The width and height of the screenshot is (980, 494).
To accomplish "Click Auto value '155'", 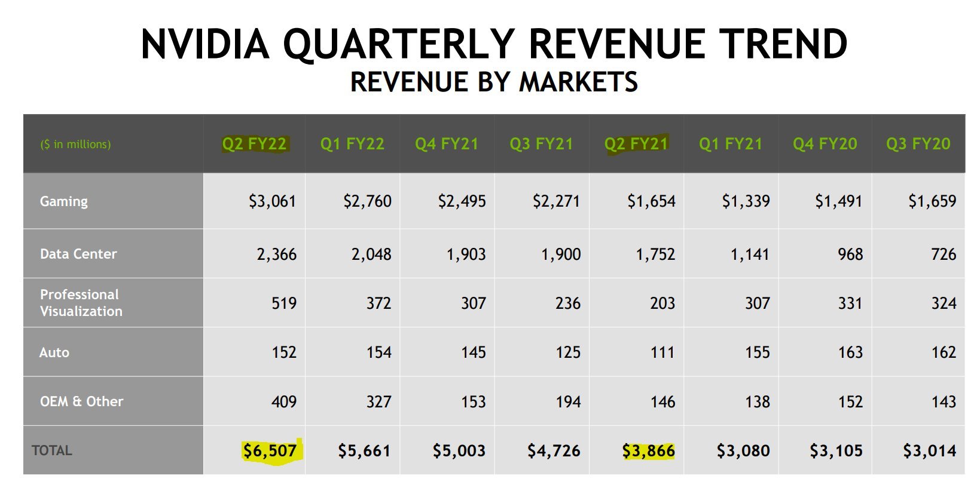I will click(x=758, y=352).
